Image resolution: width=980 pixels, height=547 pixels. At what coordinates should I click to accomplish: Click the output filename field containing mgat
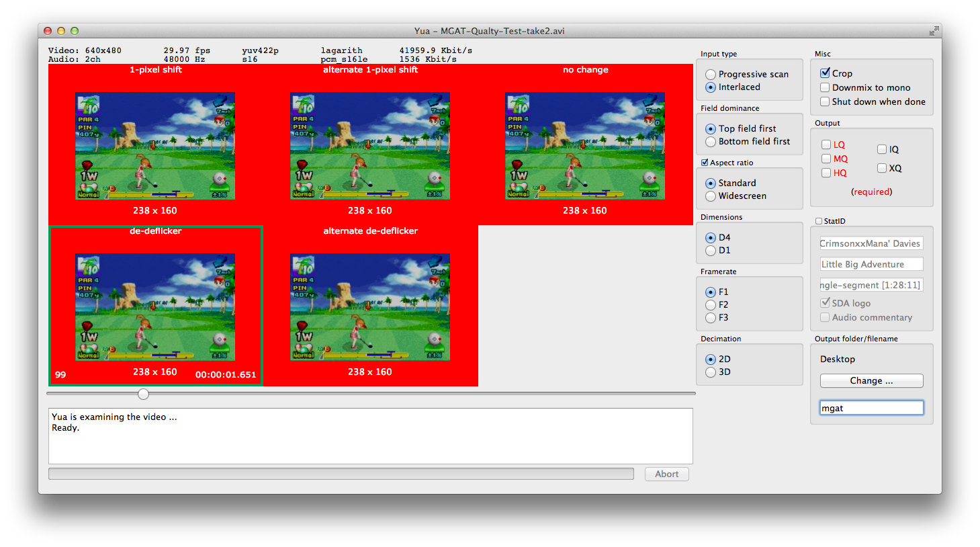[871, 408]
